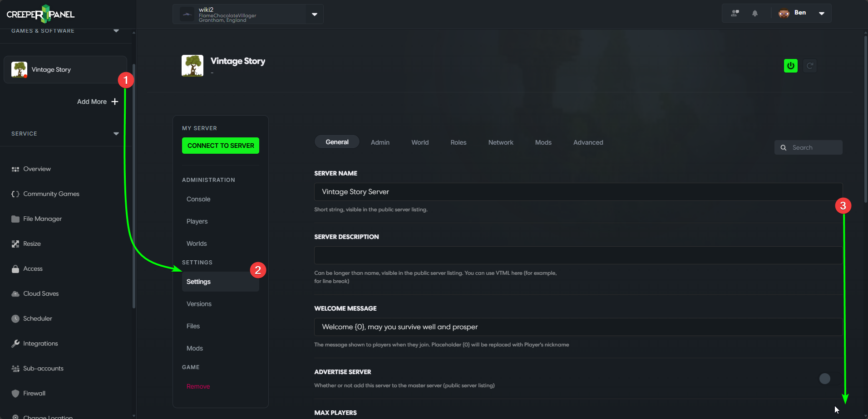Open the Overview page link
Screen dimensions: 868x419
(x=37, y=169)
